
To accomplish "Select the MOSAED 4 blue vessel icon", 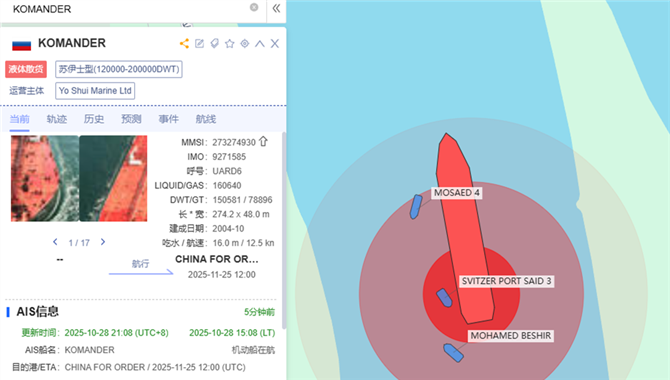I will point(416,207).
